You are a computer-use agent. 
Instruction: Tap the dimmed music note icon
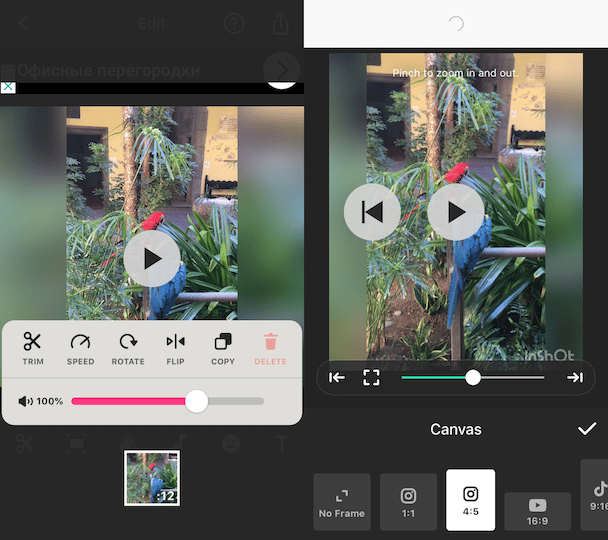pos(180,443)
